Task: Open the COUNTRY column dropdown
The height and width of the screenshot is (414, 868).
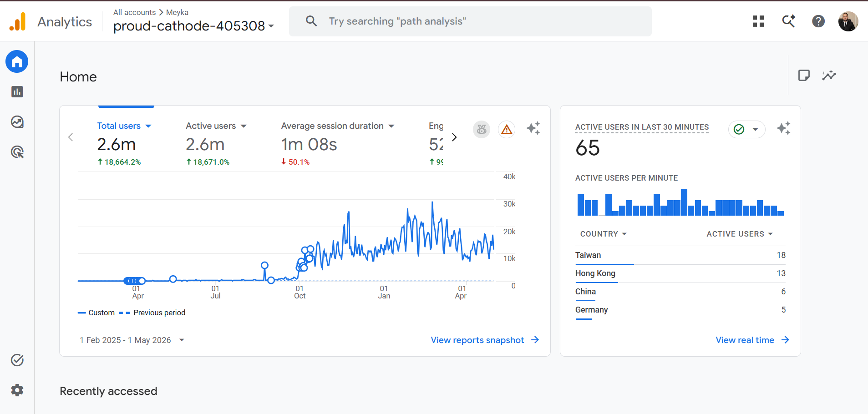Action: point(604,234)
